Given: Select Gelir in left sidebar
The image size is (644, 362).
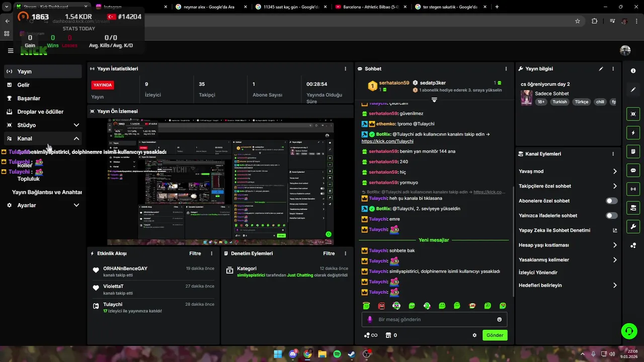Looking at the screenshot, I should coord(43,85).
